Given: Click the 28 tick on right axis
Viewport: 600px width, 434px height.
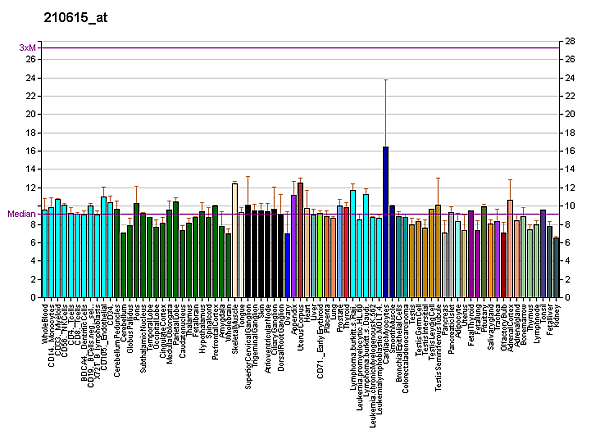Looking at the screenshot, I should point(569,41).
